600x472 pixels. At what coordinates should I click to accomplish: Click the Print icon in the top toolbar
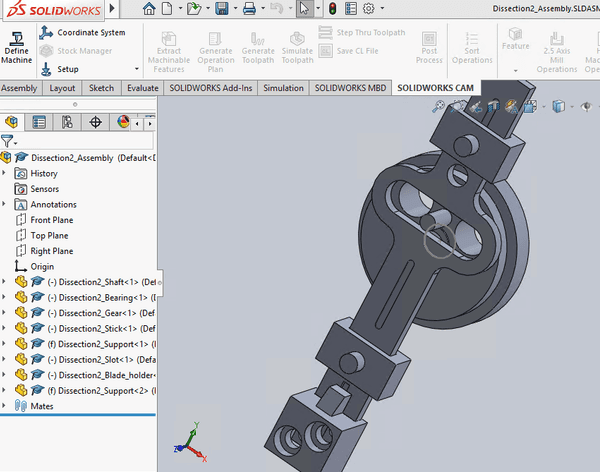click(x=250, y=9)
